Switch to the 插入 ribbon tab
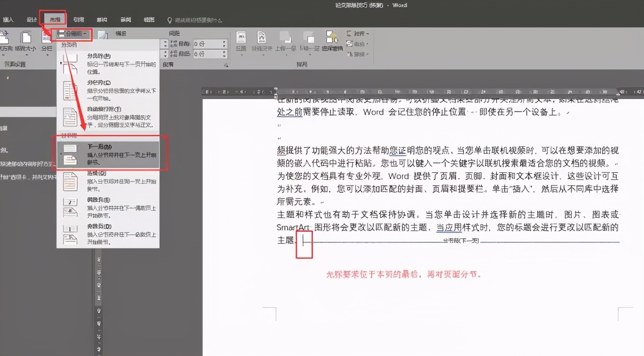Viewport: 644px width, 356px height. click(x=8, y=18)
